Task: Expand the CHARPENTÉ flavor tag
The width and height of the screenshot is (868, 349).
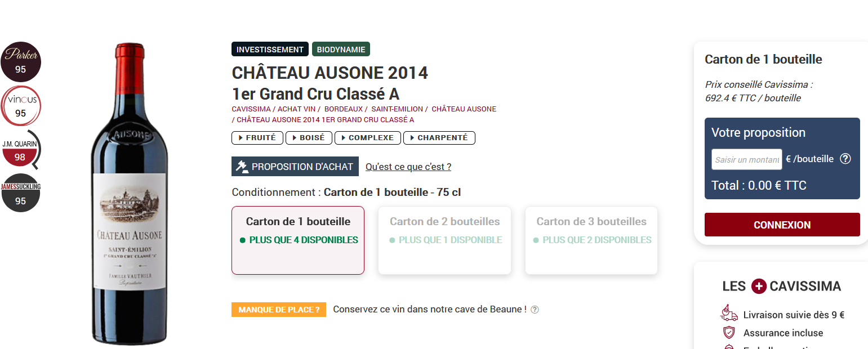Action: pos(439,138)
